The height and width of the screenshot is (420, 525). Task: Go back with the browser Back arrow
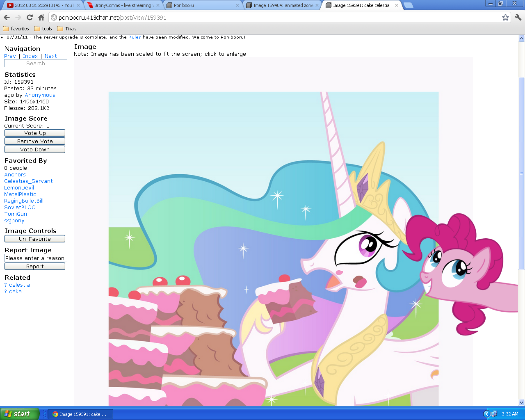point(7,17)
